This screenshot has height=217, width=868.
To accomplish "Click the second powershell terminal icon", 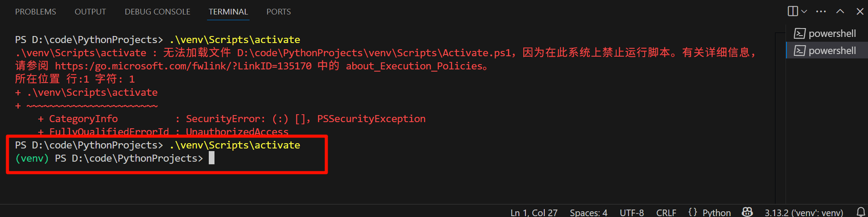I will coord(800,51).
